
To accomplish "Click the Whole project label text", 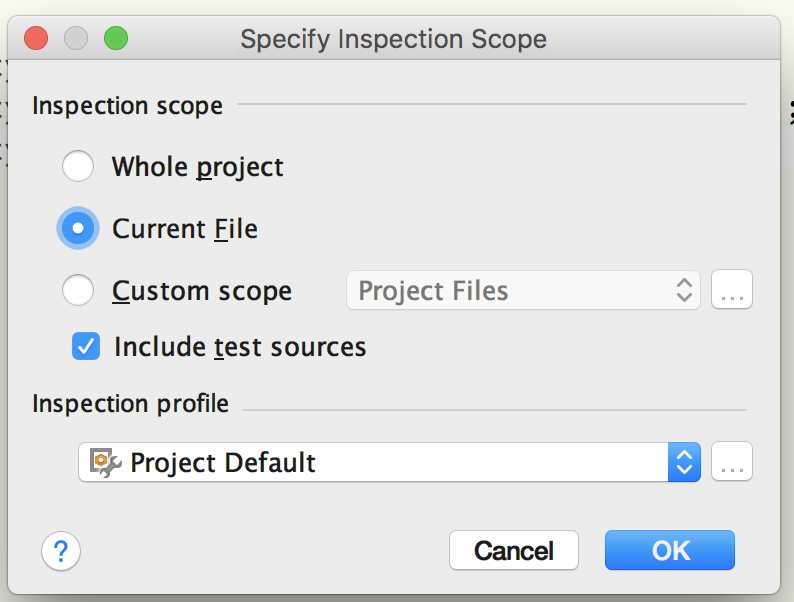I will pos(197,167).
